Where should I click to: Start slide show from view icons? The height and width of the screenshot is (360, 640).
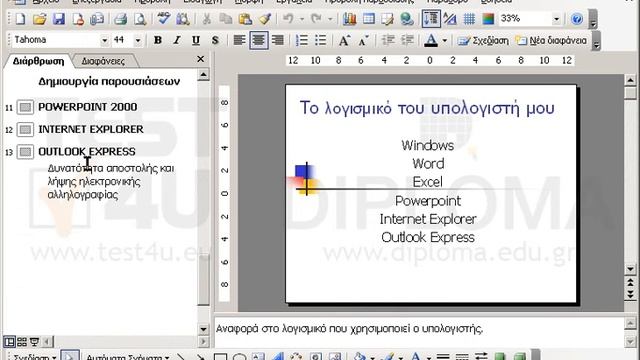[x=35, y=342]
